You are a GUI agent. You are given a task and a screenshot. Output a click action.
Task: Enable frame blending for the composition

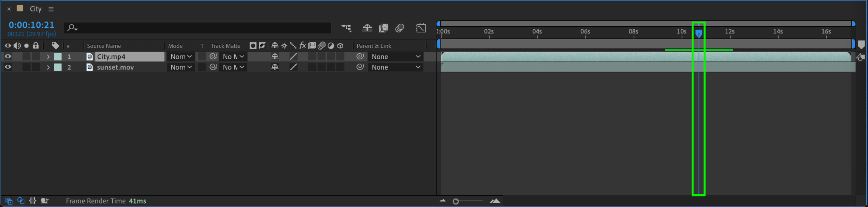(x=383, y=28)
